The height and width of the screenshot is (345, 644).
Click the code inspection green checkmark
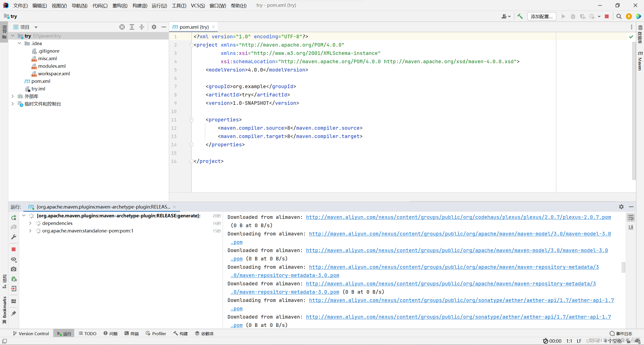tap(631, 37)
